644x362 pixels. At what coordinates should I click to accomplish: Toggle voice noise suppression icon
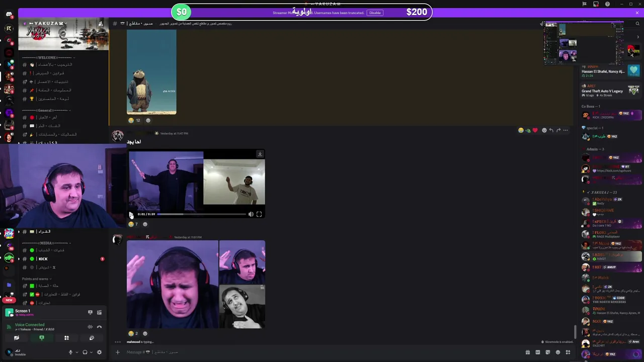[90, 327]
